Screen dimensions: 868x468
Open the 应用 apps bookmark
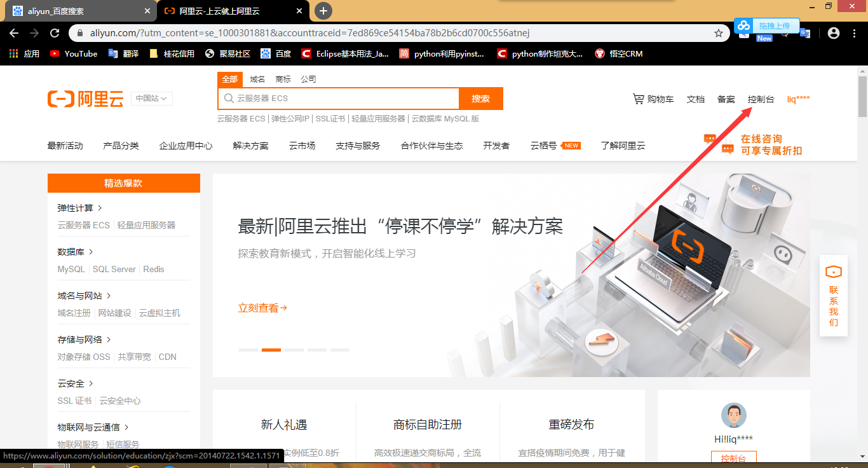pyautogui.click(x=24, y=54)
